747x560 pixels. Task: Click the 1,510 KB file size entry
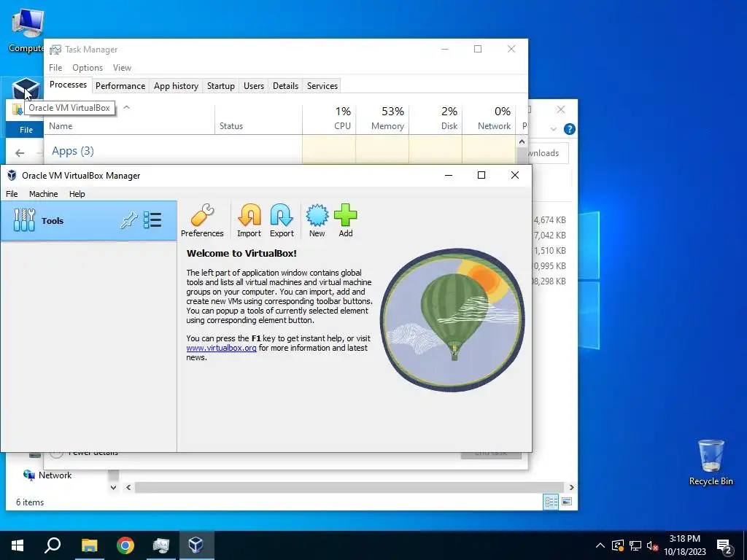pyautogui.click(x=550, y=251)
